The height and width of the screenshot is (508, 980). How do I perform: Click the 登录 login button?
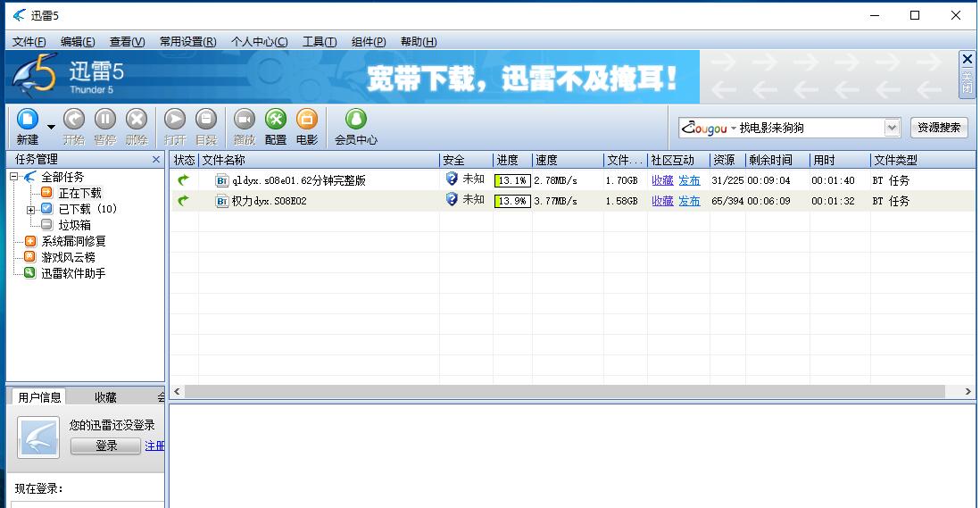tap(105, 446)
